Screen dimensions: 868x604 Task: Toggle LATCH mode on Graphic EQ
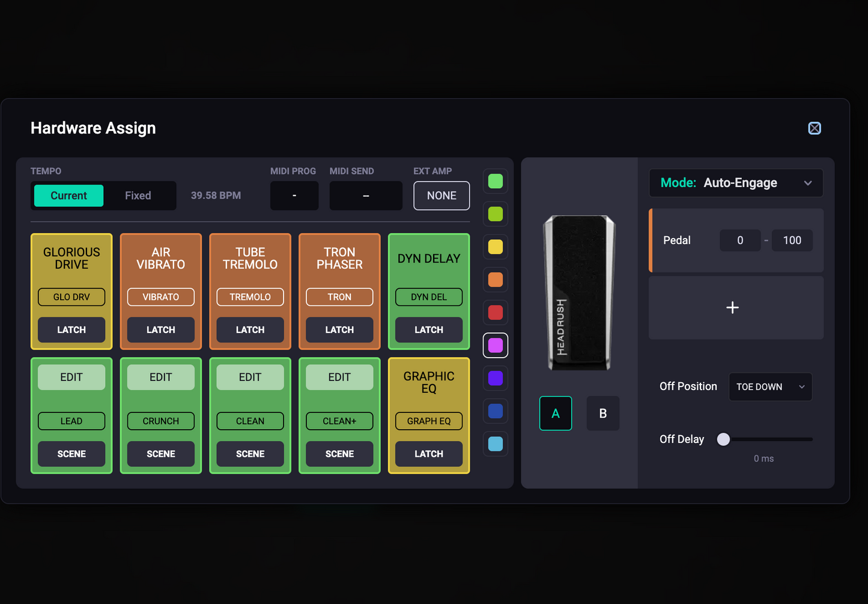[x=429, y=454]
